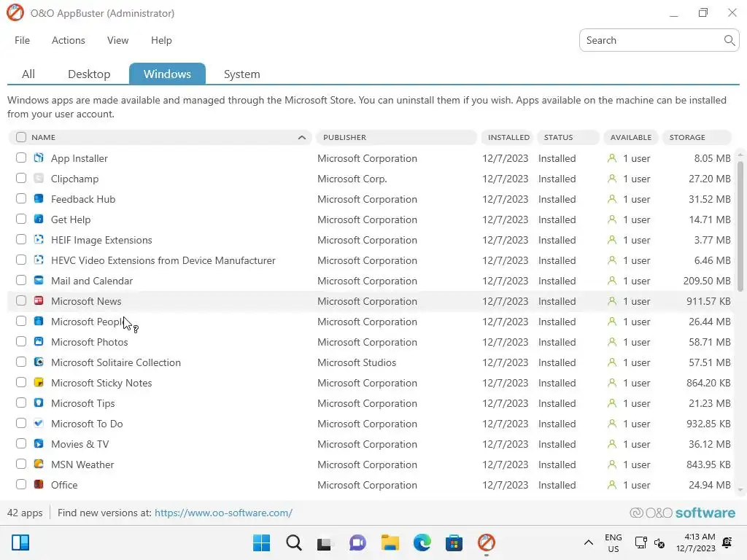Sort by STATUS column header
This screenshot has height=560, width=747.
pyautogui.click(x=568, y=137)
